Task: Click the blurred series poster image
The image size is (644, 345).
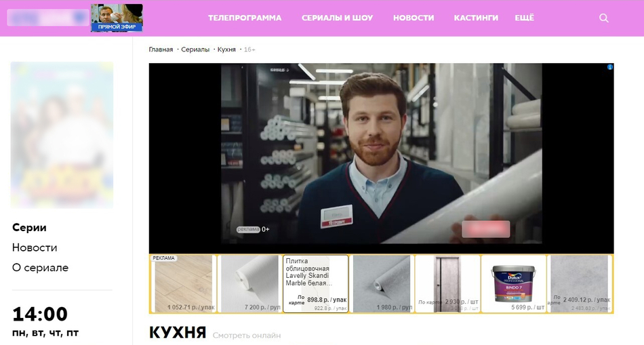Action: [x=62, y=135]
